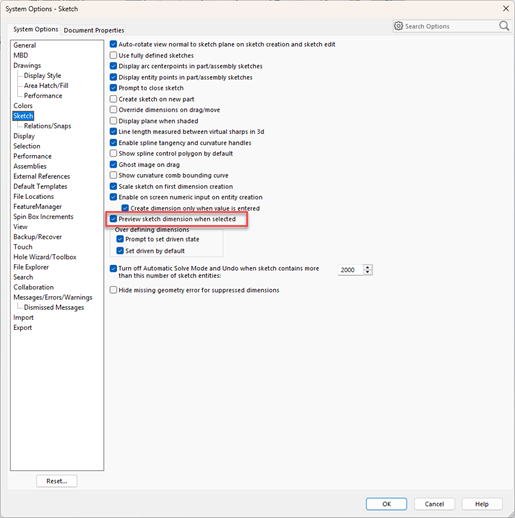Click the Reset... button
The image size is (515, 518).
pyautogui.click(x=57, y=481)
